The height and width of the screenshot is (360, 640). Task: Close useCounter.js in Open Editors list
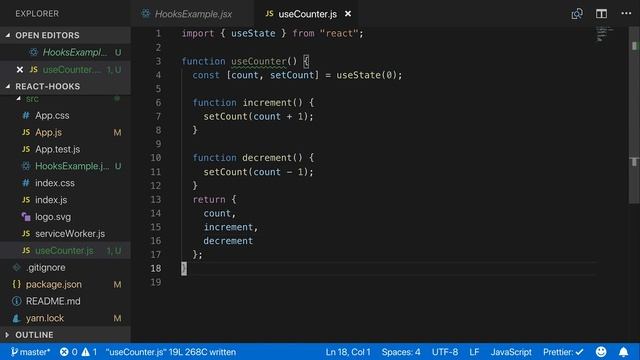click(x=20, y=70)
